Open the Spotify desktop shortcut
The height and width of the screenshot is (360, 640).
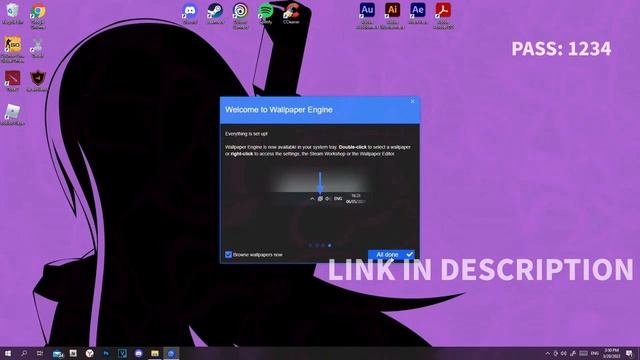266,13
